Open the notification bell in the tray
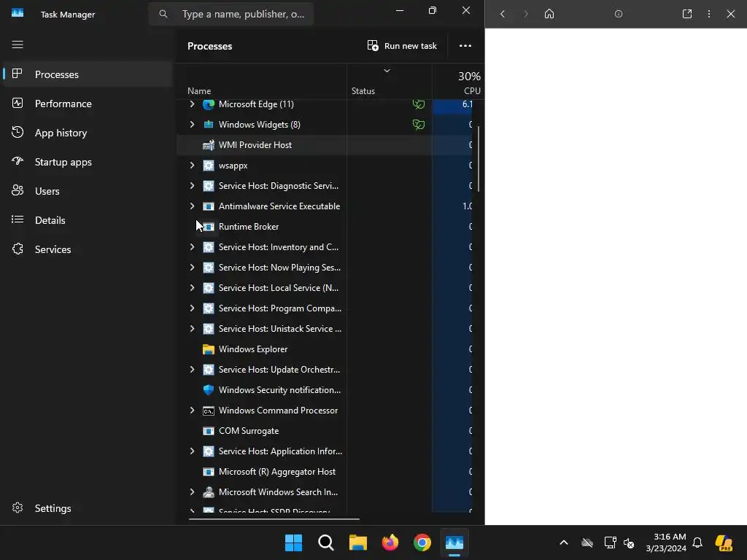Screen dimensions: 747x560 pos(697,542)
